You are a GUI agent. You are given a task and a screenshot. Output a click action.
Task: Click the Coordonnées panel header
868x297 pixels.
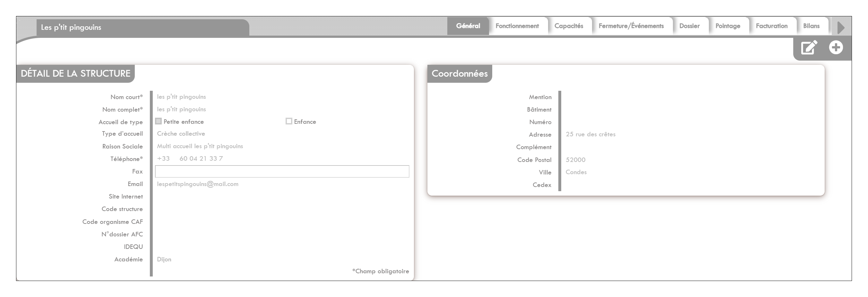tap(460, 73)
